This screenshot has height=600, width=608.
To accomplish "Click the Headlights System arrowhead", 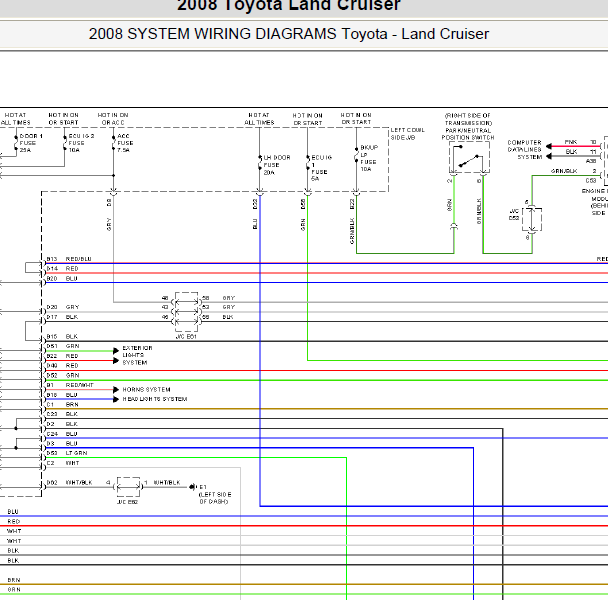I will pos(116,399).
